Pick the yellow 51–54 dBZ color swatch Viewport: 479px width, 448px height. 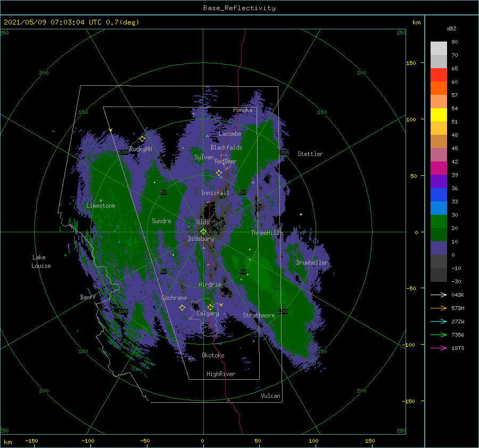pyautogui.click(x=439, y=115)
